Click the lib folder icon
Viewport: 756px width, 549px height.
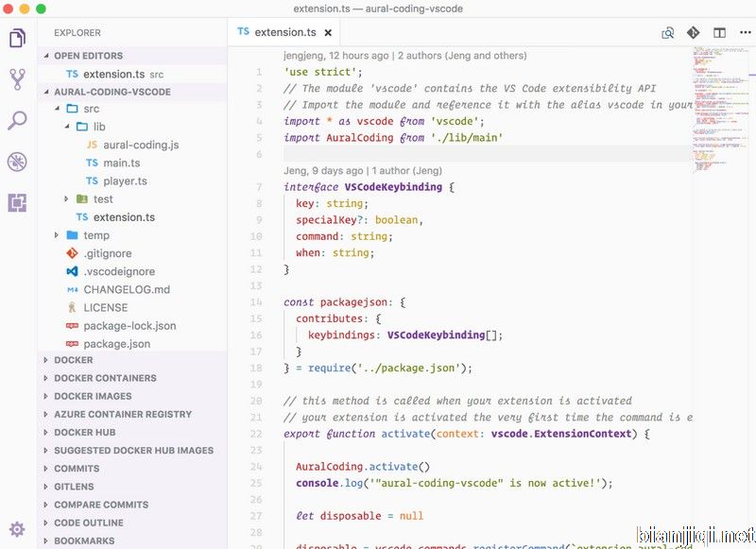pos(82,127)
